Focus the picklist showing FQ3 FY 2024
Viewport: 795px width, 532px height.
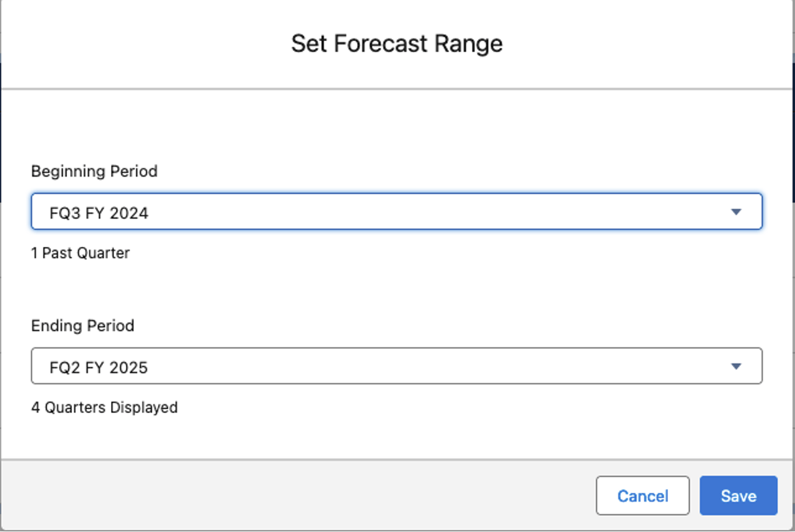click(397, 212)
